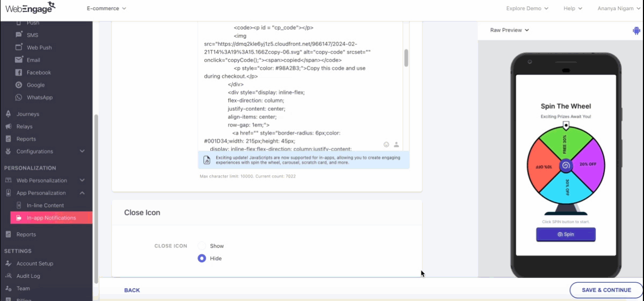Image resolution: width=644 pixels, height=301 pixels.
Task: Collapse the App Personalization section
Action: (82, 193)
